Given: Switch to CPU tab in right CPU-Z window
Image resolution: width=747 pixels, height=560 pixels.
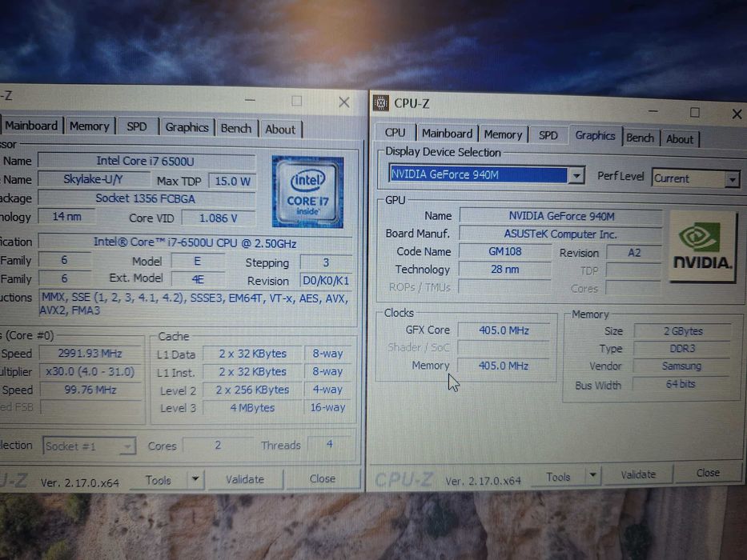Looking at the screenshot, I should (x=395, y=133).
